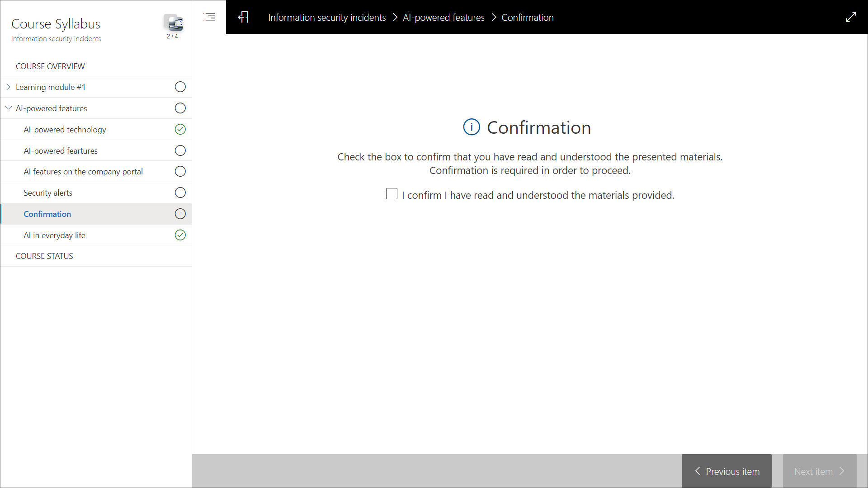Click green checkmark for AI-powered technology
The image size is (868, 488).
click(180, 130)
